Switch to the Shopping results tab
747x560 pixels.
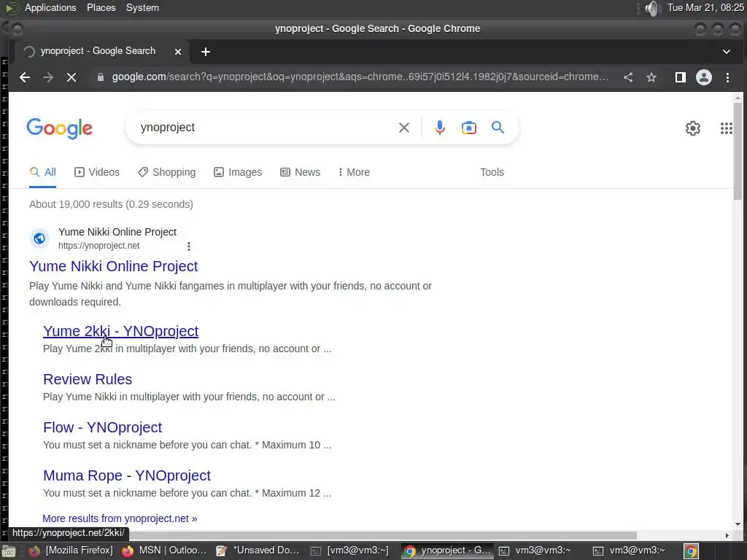coord(167,172)
